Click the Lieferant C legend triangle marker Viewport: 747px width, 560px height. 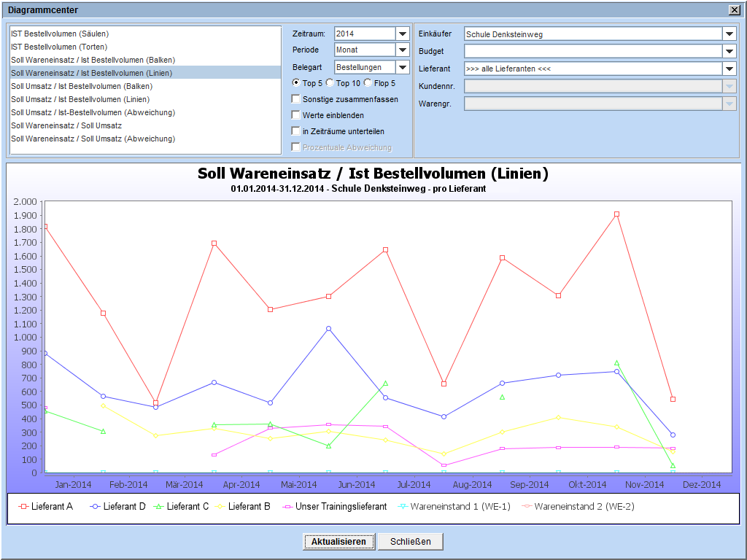pyautogui.click(x=158, y=506)
